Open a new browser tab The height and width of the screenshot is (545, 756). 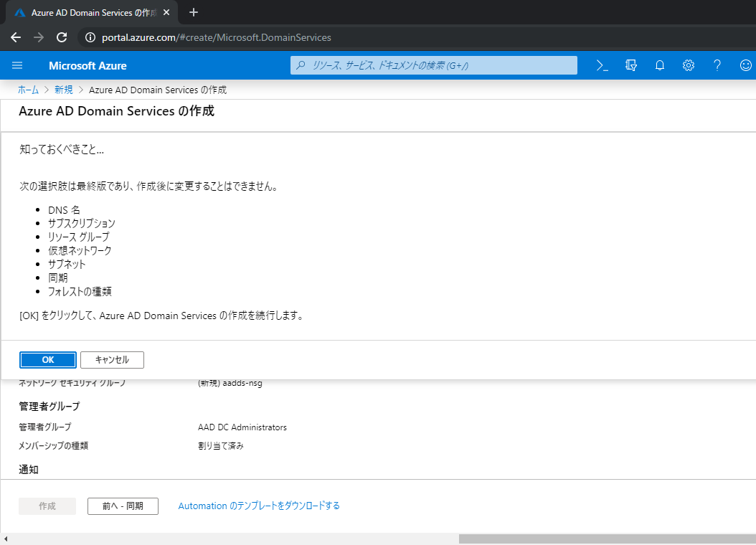194,12
